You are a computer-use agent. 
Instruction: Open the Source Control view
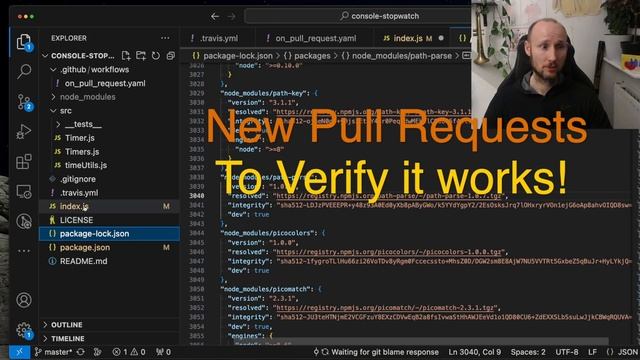[24, 102]
